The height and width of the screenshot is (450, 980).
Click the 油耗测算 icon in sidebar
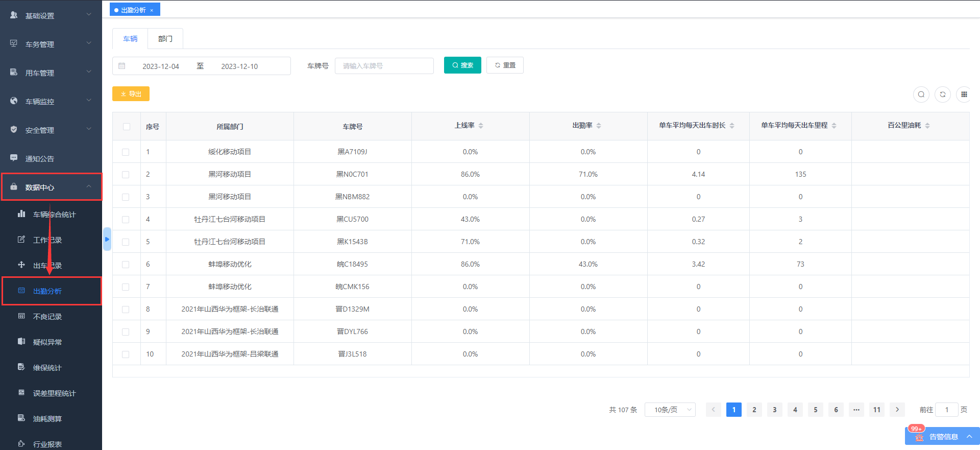(x=21, y=418)
